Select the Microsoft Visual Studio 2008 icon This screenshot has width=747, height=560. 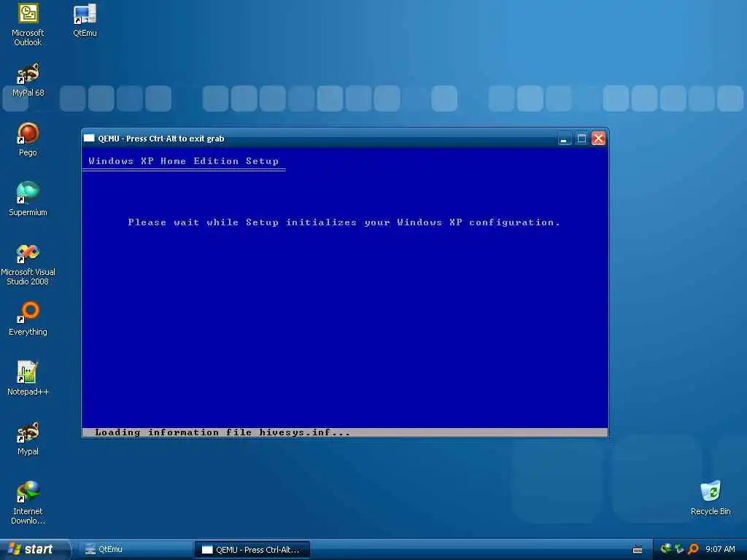click(28, 264)
